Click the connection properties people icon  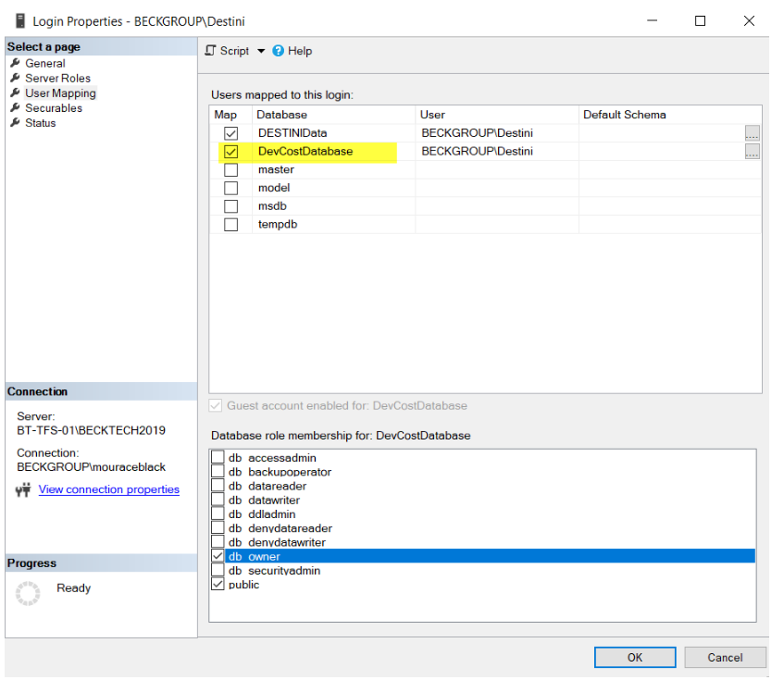click(x=22, y=489)
